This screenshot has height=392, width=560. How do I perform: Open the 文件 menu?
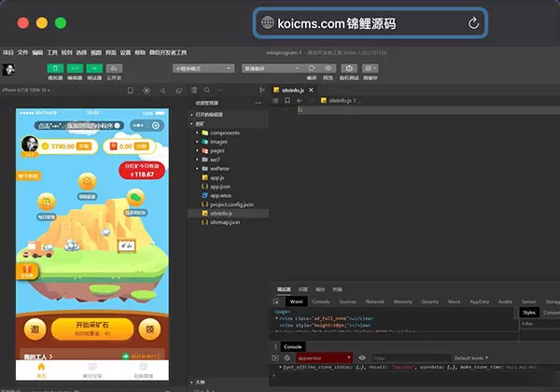tap(22, 52)
